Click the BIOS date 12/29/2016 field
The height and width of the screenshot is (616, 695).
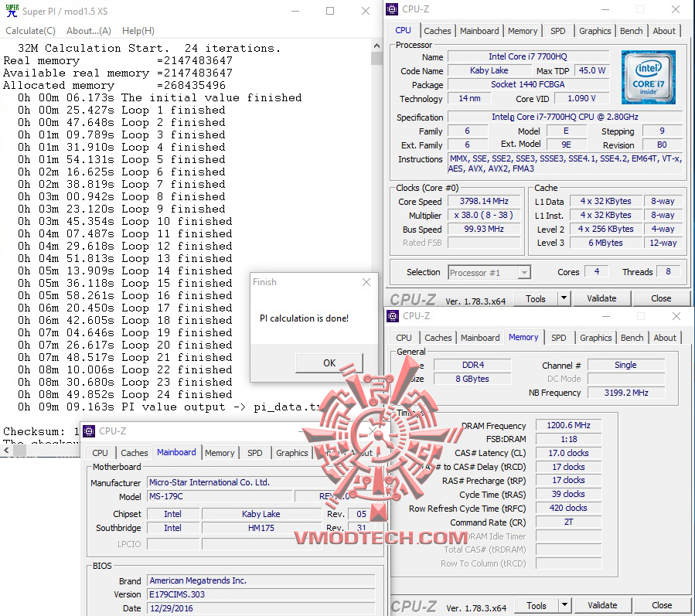coord(261,608)
